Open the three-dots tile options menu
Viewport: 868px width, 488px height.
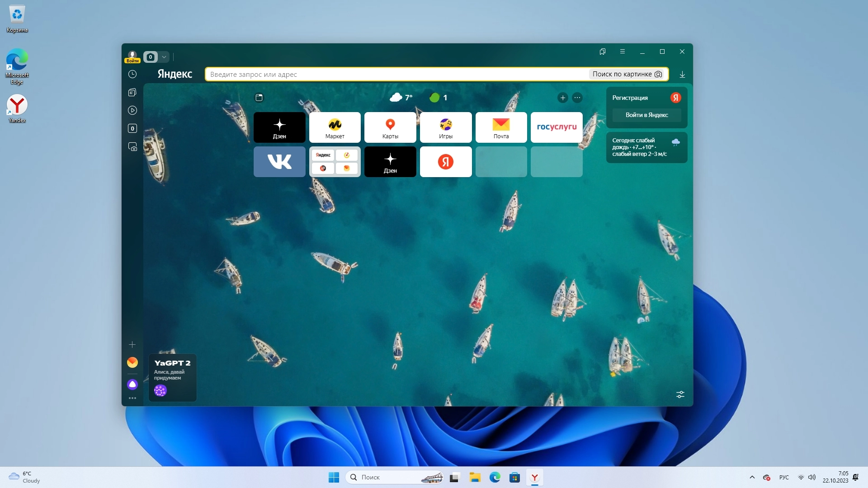(577, 98)
